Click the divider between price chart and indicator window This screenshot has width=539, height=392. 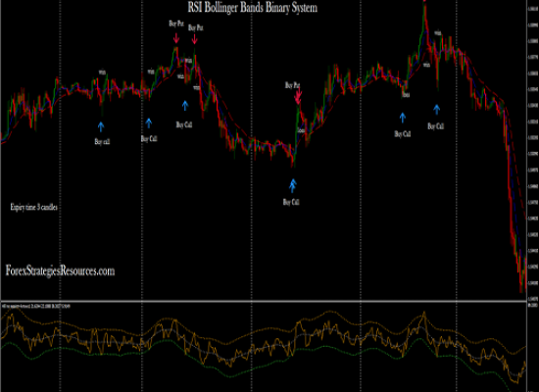pos(264,302)
